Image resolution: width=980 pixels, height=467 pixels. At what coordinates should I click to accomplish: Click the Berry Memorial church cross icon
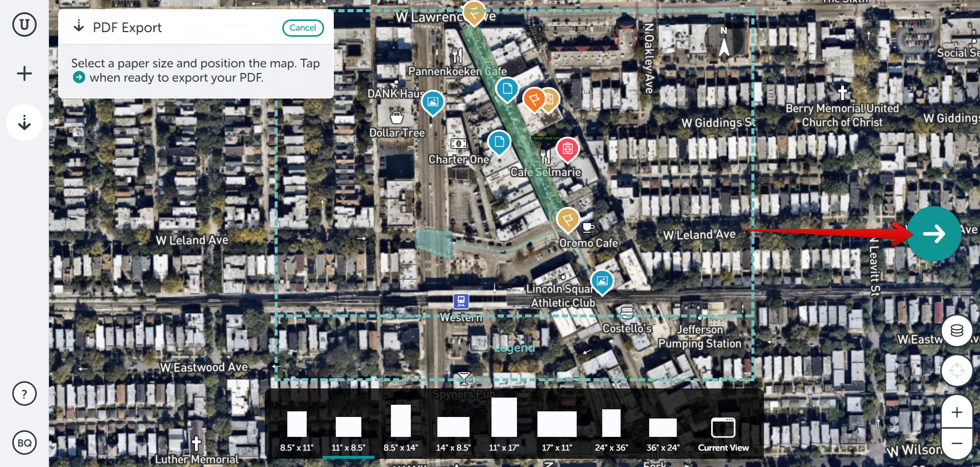click(842, 93)
